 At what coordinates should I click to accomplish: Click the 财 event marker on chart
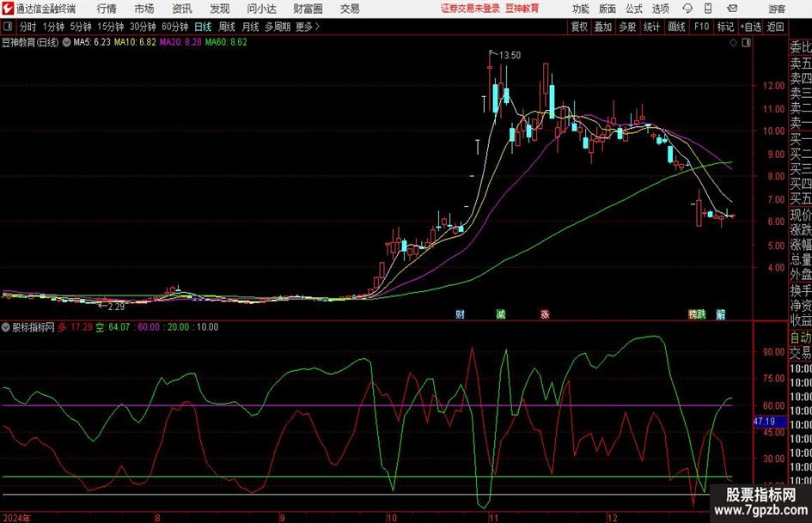pos(460,313)
